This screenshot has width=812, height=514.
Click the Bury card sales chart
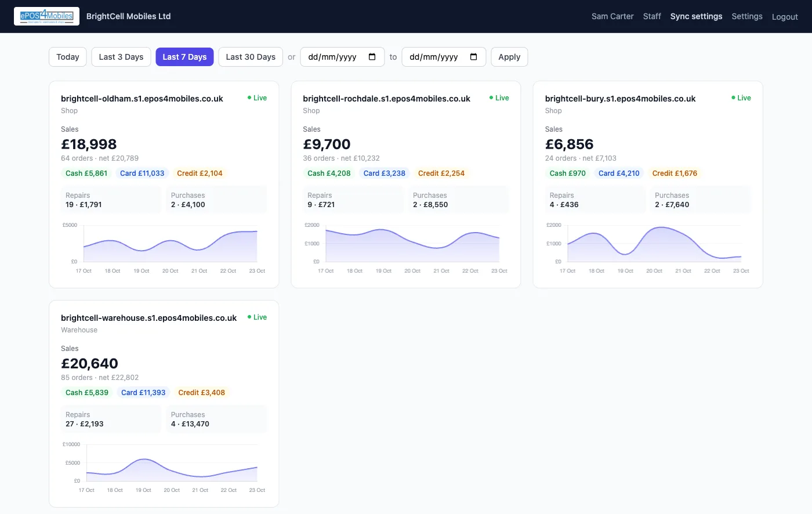pyautogui.click(x=648, y=248)
